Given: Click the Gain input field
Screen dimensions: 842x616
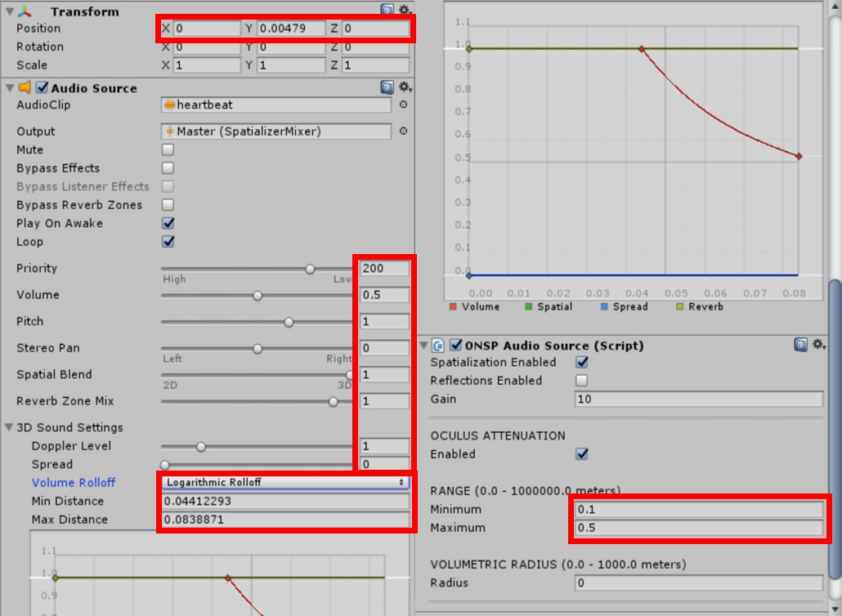Looking at the screenshot, I should coord(699,399).
